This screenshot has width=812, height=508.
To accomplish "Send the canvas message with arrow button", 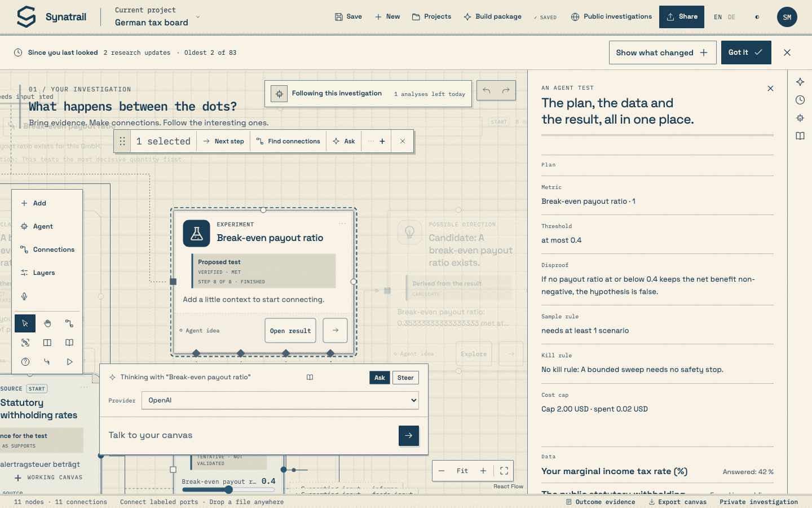I will tap(409, 436).
